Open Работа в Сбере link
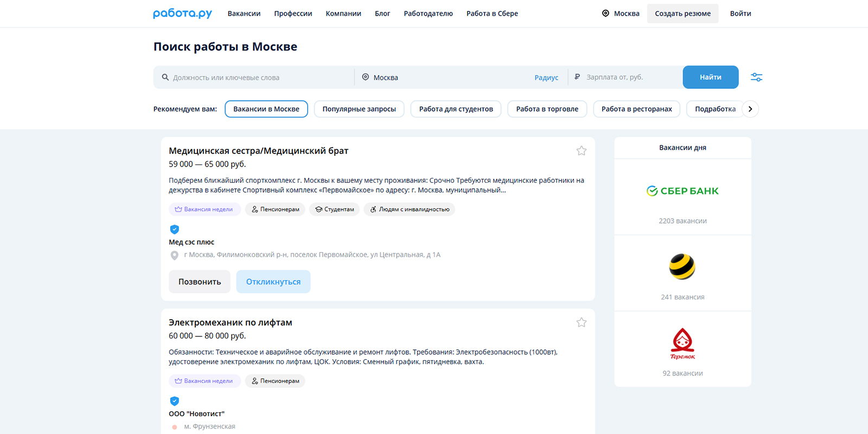This screenshot has width=868, height=434. 492,14
